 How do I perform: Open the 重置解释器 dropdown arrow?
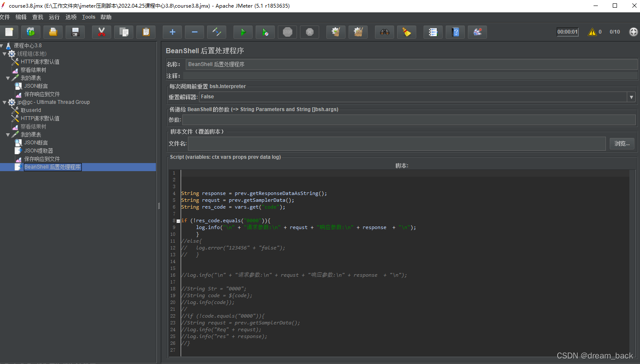coord(631,97)
